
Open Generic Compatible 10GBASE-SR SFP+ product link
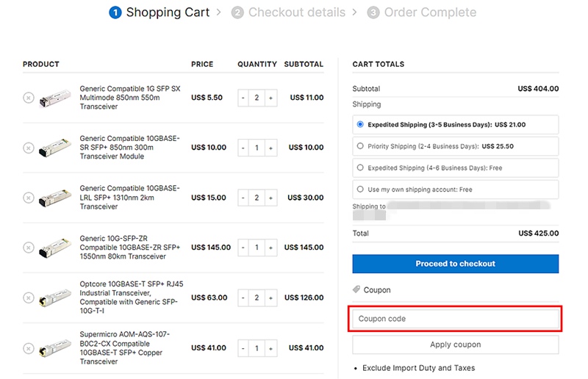130,148
